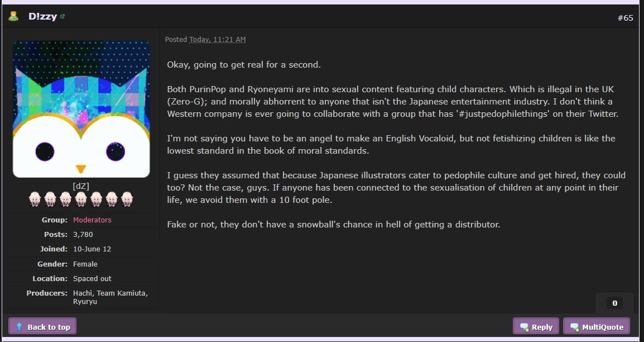Screen dimensions: 644x342
Task: Click the Posts count 3,780
Action: coord(83,234)
